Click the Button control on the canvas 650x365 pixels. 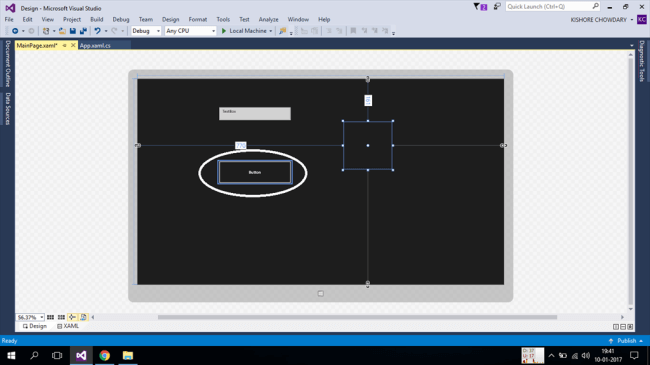pos(255,172)
